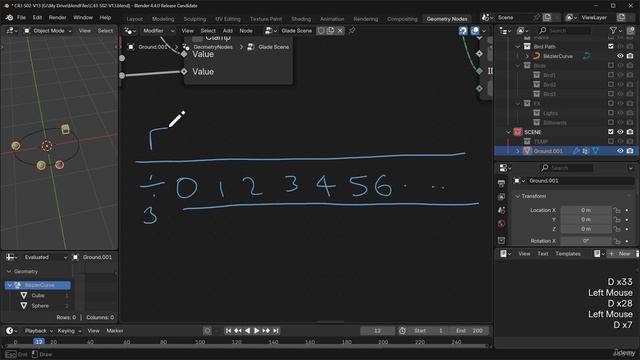The image size is (640, 360).
Task: Switch to the Shading workspace tab
Action: [301, 19]
